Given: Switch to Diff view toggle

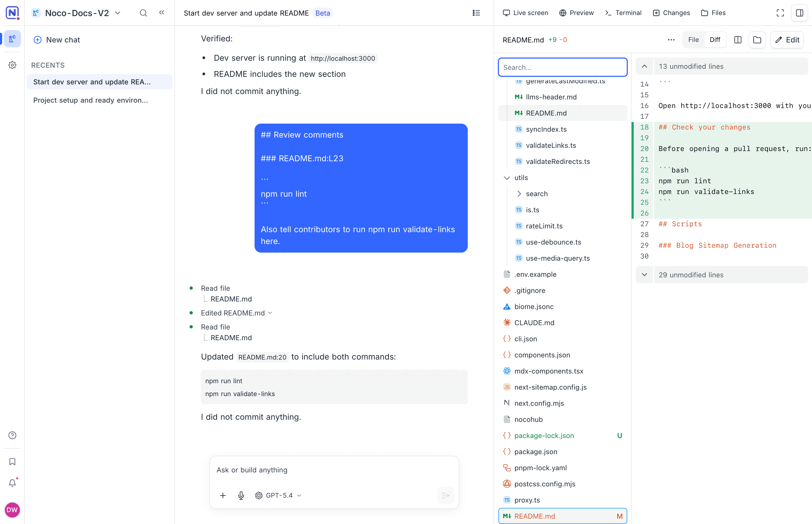Looking at the screenshot, I should pyautogui.click(x=715, y=40).
